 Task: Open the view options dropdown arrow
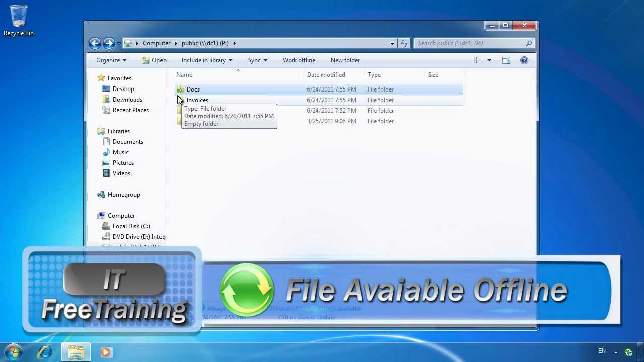489,60
